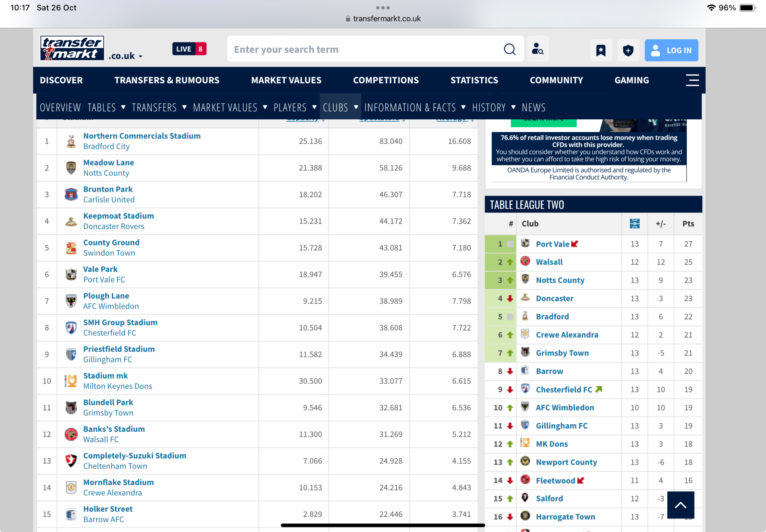Click the Swindon Town crest
Image resolution: width=766 pixels, height=532 pixels.
(71, 248)
